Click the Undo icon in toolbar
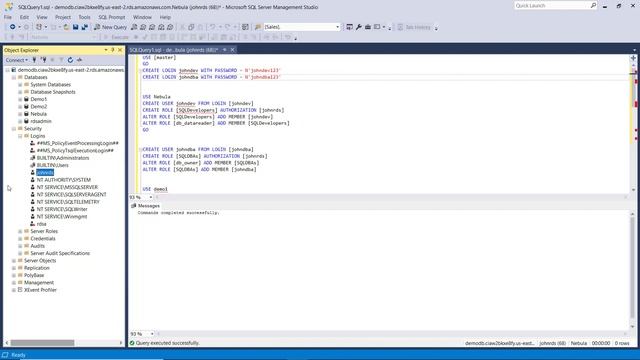Viewport: 640px width, 360px height. pyautogui.click(x=212, y=27)
